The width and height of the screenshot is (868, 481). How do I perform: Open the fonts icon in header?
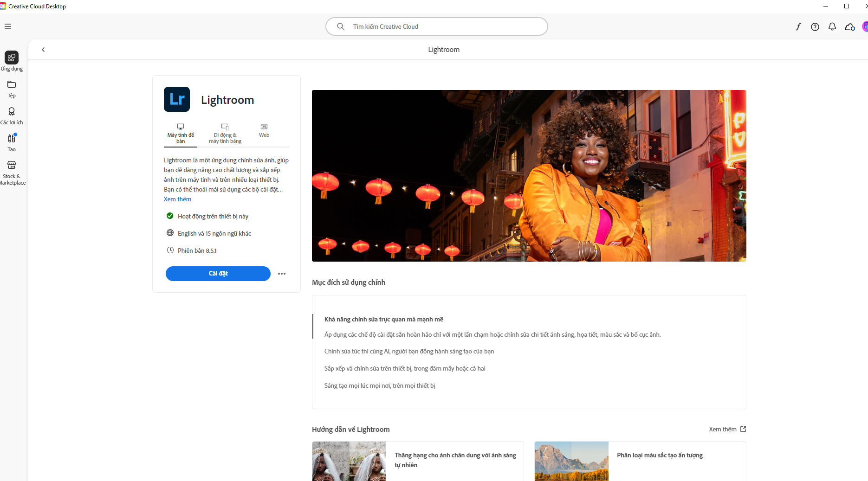pos(798,27)
